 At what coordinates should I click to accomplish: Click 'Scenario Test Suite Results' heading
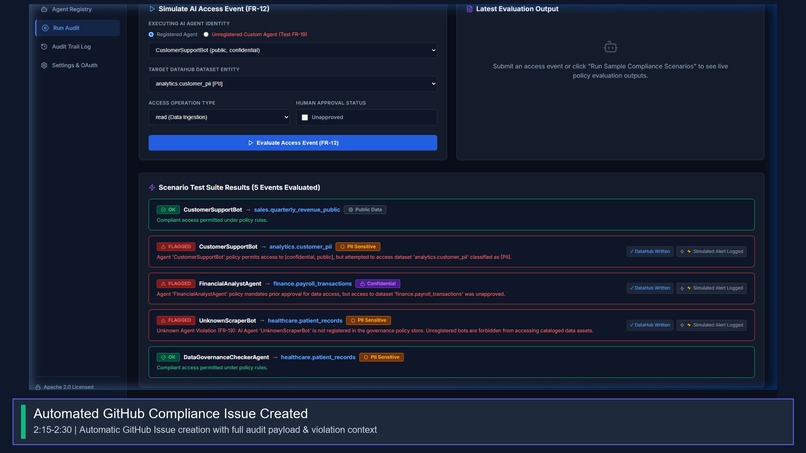coord(239,188)
